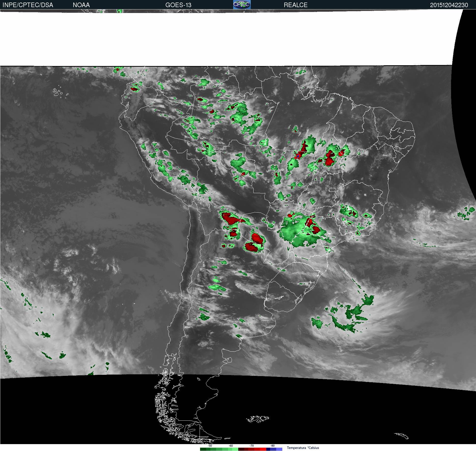Viewport: 476px width, 451px height.
Task: Pick the light blue swatch on the color scale
Action: pos(279,449)
